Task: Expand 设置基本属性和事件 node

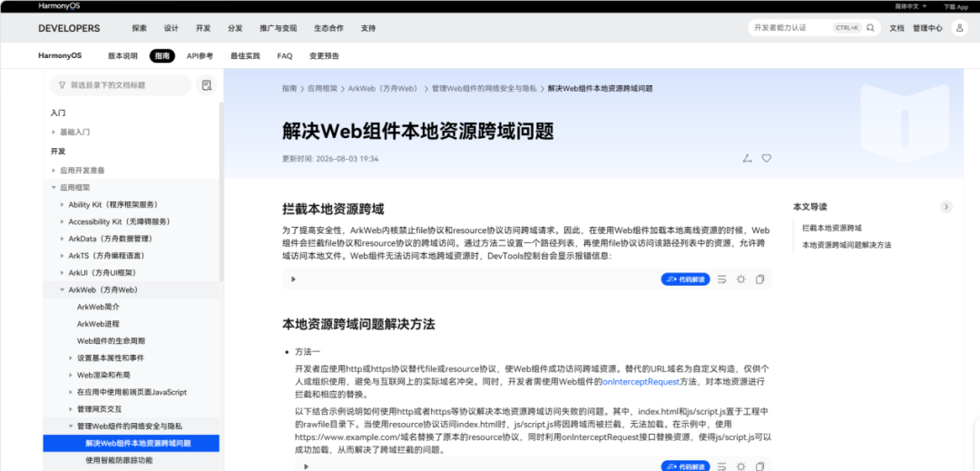Action: click(x=71, y=358)
